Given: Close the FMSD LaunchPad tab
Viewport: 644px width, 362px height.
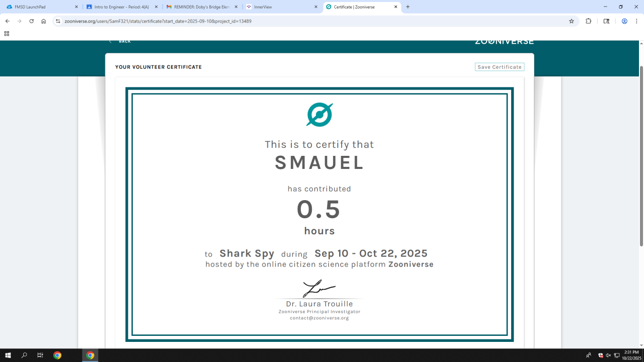Looking at the screenshot, I should pos(76,7).
